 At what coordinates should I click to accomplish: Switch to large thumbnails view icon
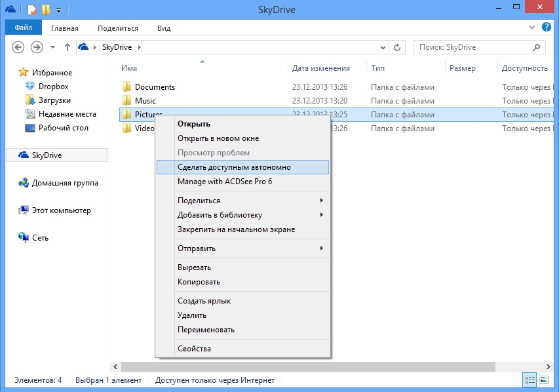click(x=543, y=380)
